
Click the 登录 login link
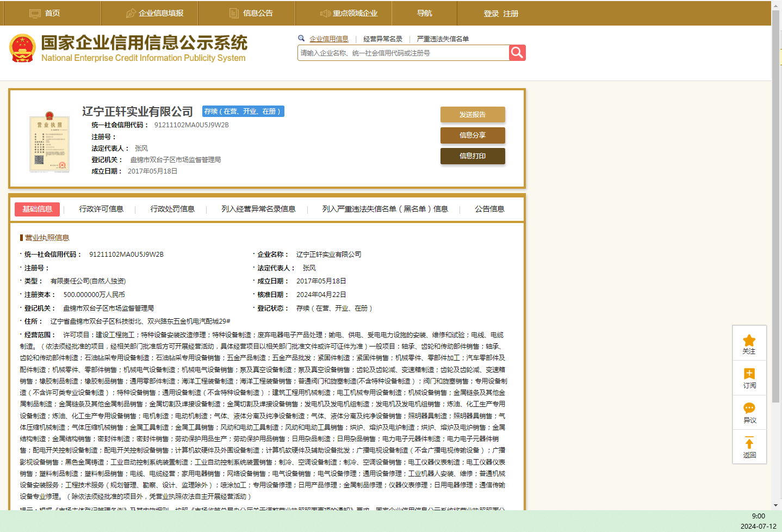coord(491,14)
